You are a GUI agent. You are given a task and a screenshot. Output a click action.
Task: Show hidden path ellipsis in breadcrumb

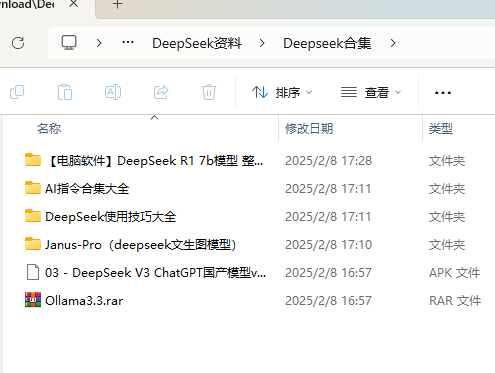coord(128,43)
